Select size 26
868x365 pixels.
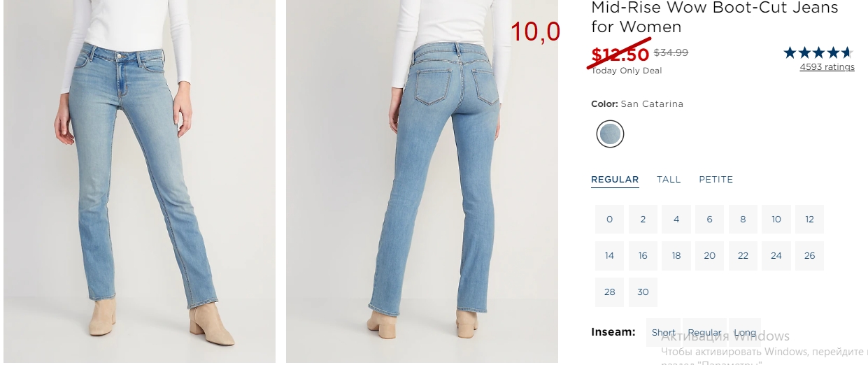click(x=810, y=256)
